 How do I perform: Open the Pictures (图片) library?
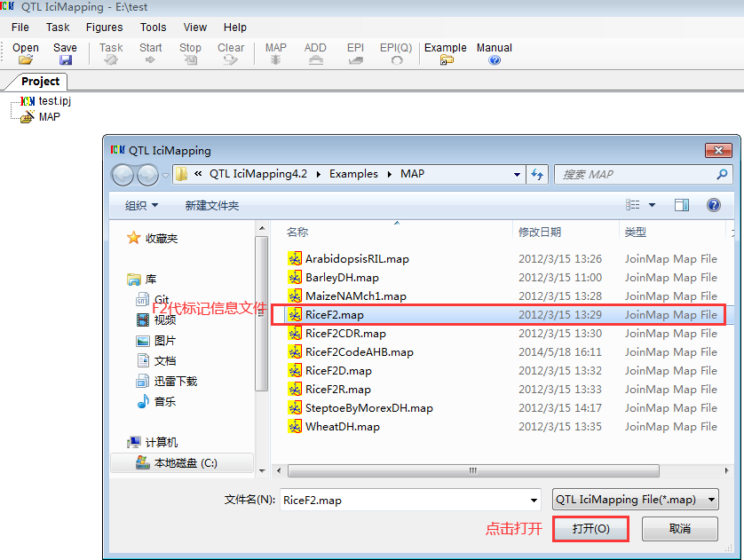coord(156,341)
